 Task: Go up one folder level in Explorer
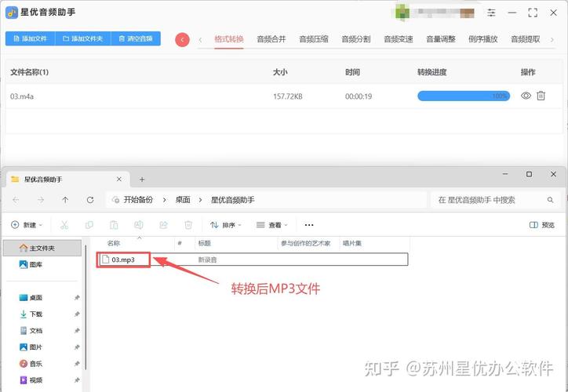pyautogui.click(x=65, y=200)
